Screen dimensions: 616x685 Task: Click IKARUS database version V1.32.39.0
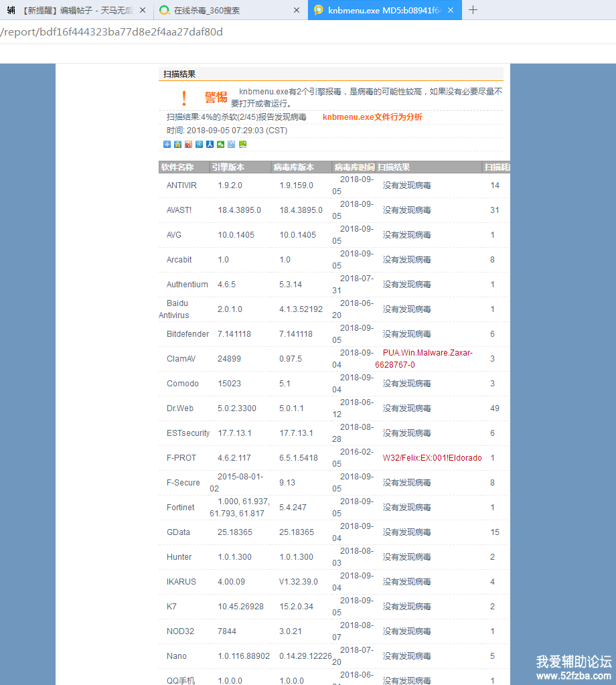[x=299, y=582]
